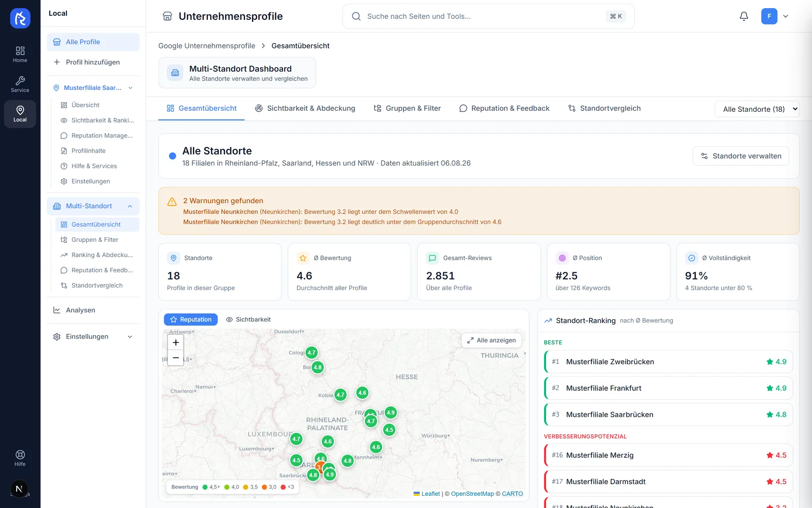Click the Gesamt-Reviews chat icon

click(432, 258)
